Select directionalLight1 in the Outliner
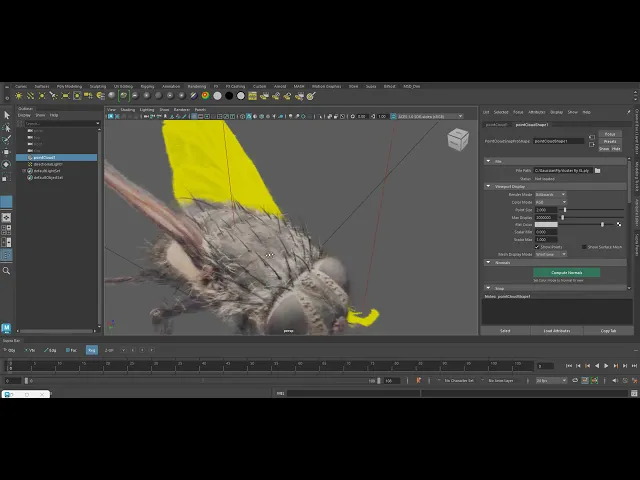This screenshot has height=480, width=640. [47, 164]
